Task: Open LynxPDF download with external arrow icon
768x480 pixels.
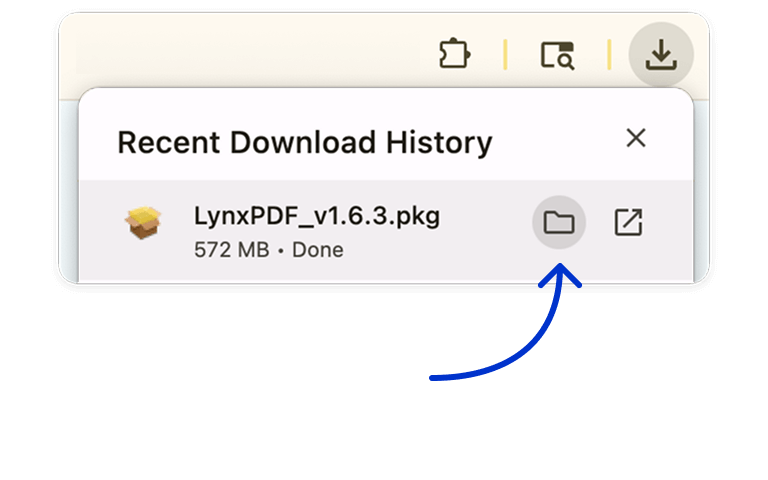Action: tap(628, 222)
